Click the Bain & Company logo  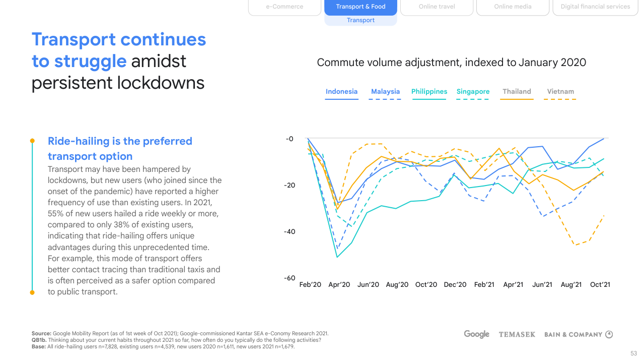pyautogui.click(x=578, y=334)
